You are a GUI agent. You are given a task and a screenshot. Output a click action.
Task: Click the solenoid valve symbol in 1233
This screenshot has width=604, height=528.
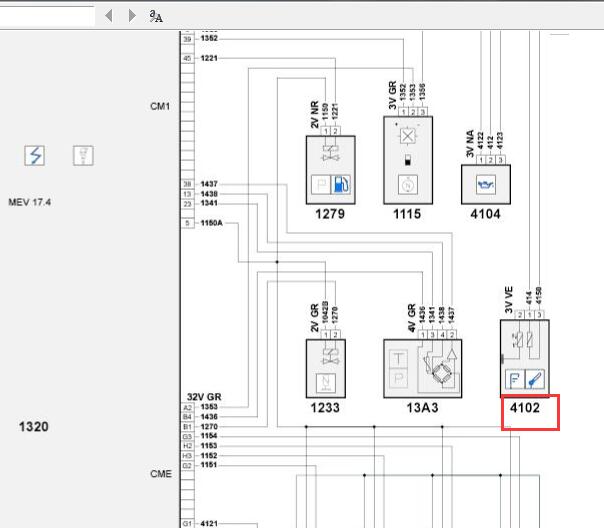(330, 356)
